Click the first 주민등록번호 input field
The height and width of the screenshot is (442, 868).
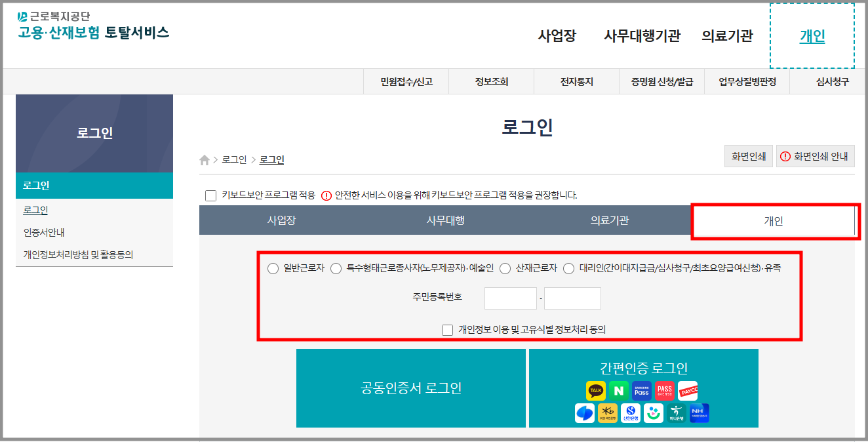coord(511,298)
